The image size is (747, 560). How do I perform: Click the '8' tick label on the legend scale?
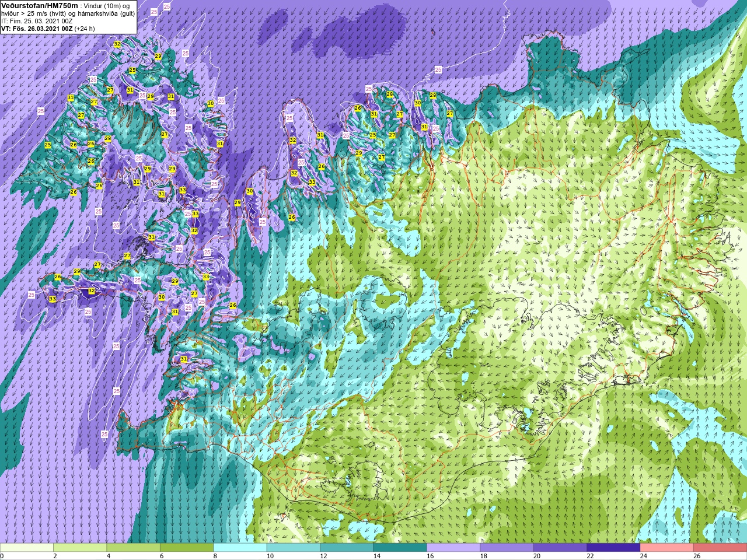click(x=215, y=556)
